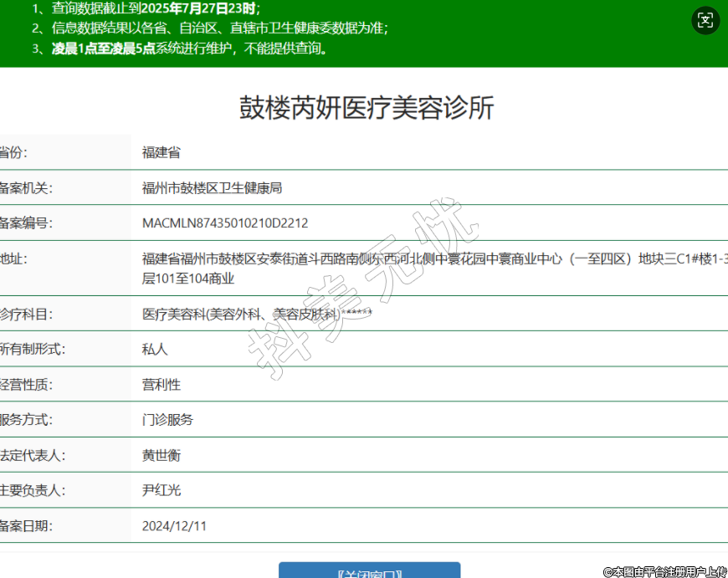Click the 备案机关 row label
The height and width of the screenshot is (578, 728).
[25, 187]
